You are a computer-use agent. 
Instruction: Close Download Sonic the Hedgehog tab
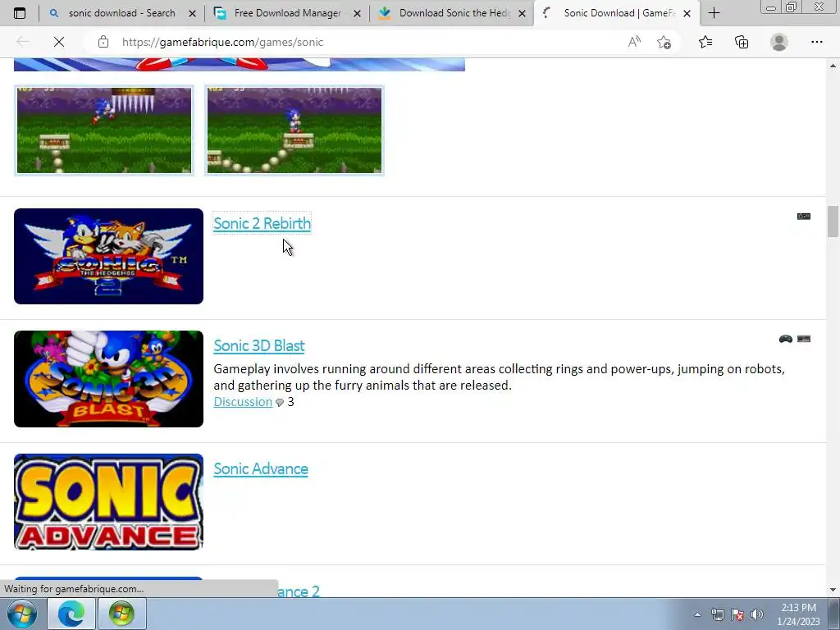pos(523,13)
